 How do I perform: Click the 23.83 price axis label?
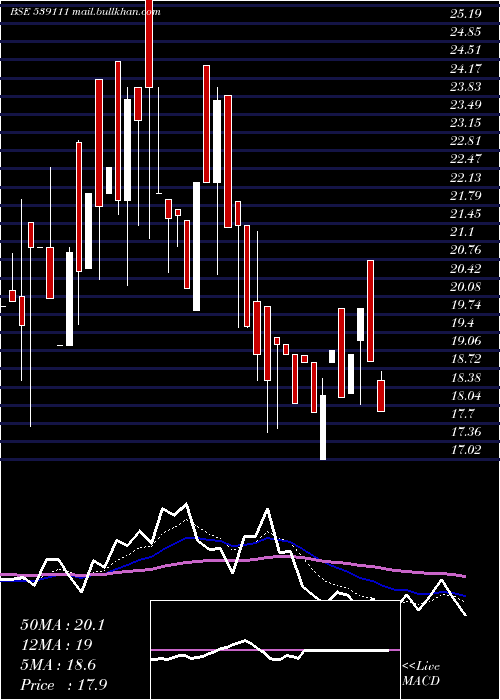click(466, 87)
